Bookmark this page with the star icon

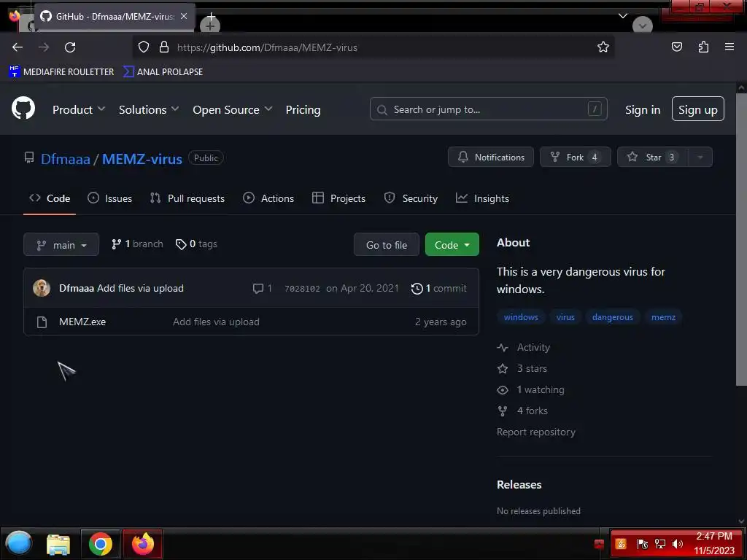[603, 47]
